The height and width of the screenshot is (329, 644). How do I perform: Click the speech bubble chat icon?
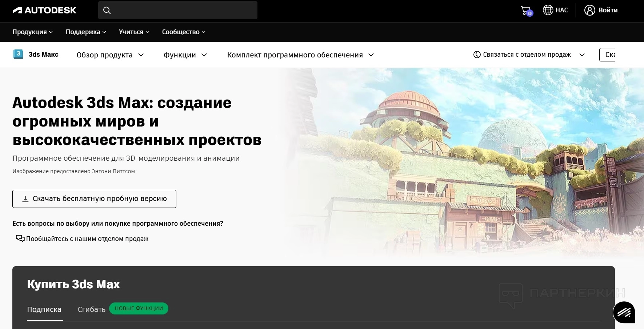tap(20, 238)
